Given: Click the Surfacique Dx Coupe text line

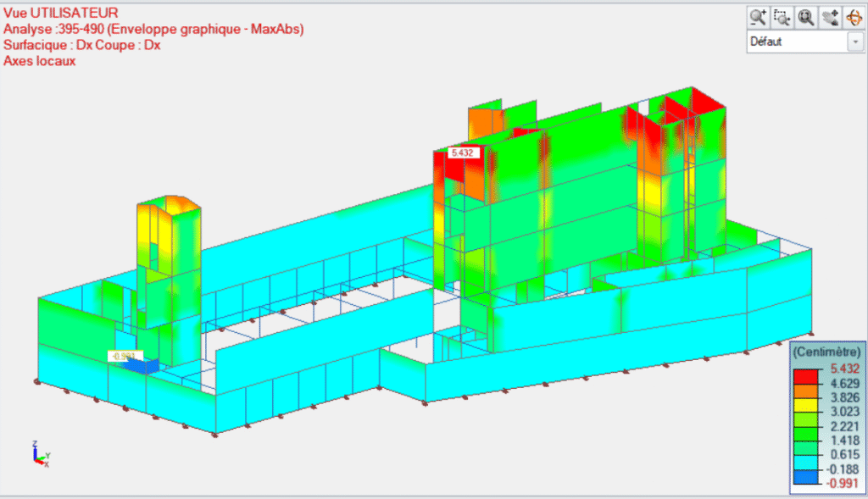Looking at the screenshot, I should 82,45.
